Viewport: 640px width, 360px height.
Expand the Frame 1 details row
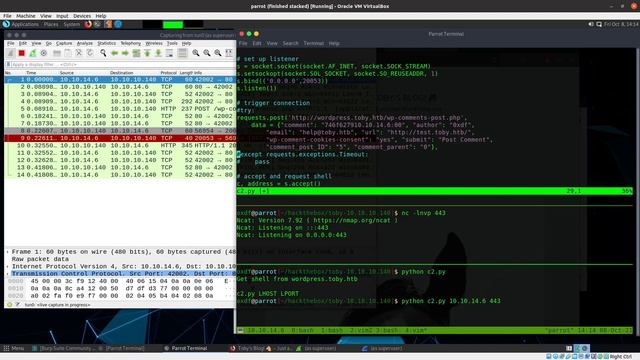[x=8, y=252]
